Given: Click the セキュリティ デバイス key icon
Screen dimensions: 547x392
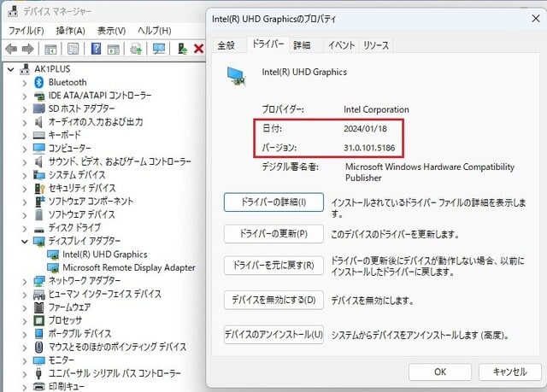Looking at the screenshot, I should pyautogui.click(x=39, y=189).
